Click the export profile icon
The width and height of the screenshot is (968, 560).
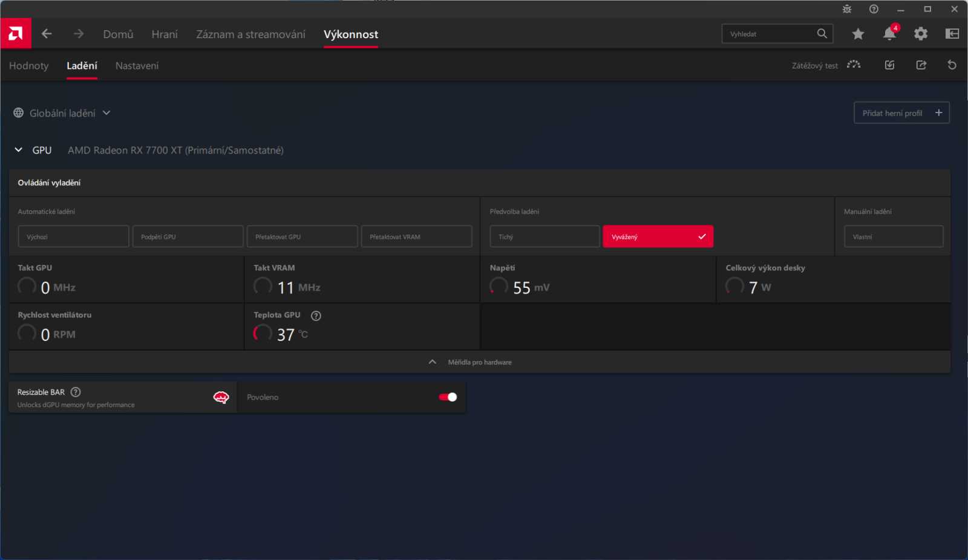[x=921, y=65]
